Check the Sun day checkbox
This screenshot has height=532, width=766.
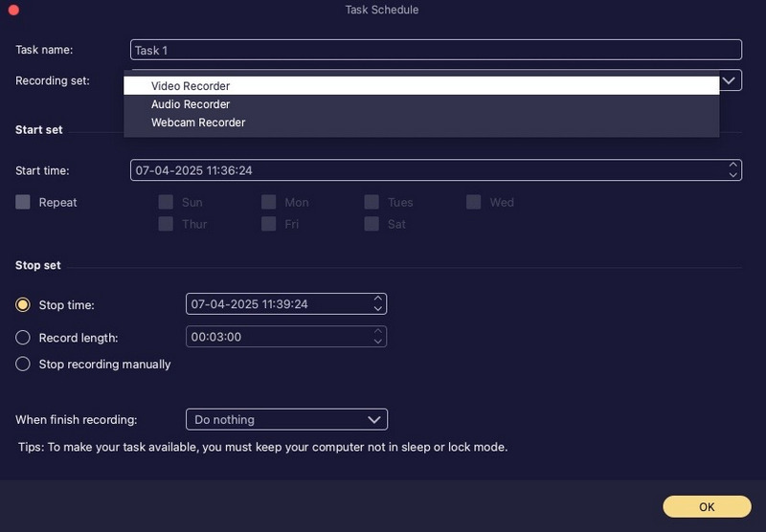coord(166,202)
